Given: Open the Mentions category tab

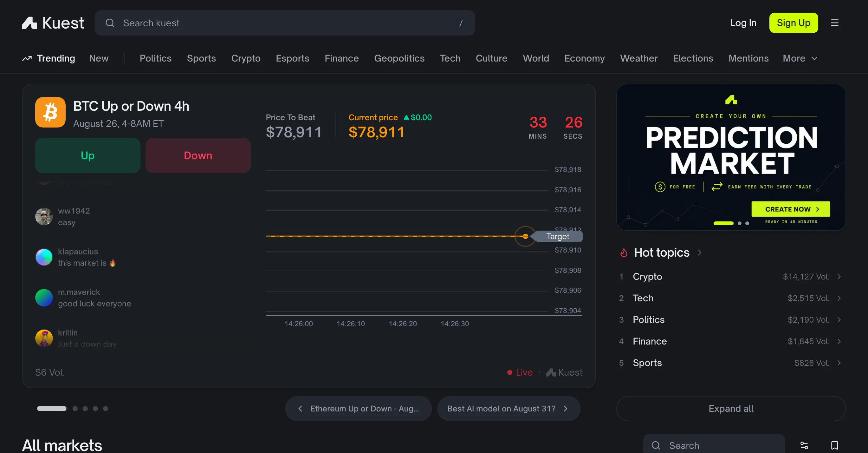Looking at the screenshot, I should (748, 58).
